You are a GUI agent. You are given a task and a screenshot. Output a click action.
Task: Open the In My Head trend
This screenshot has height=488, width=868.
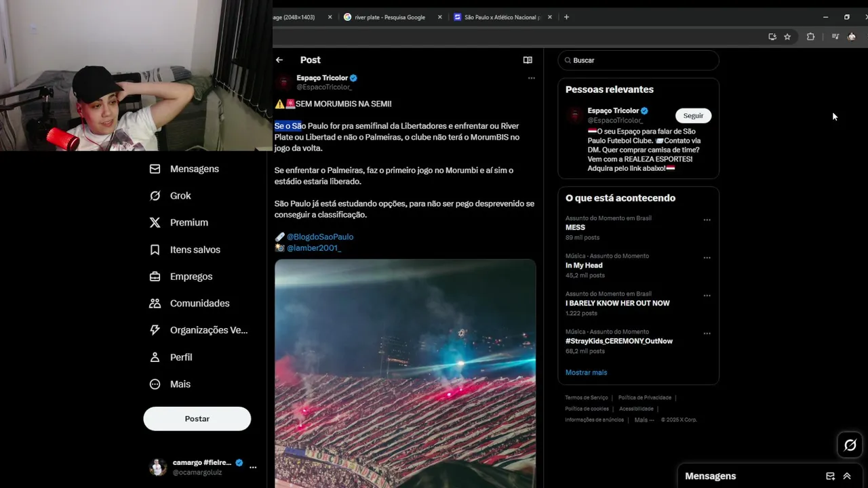pos(584,266)
